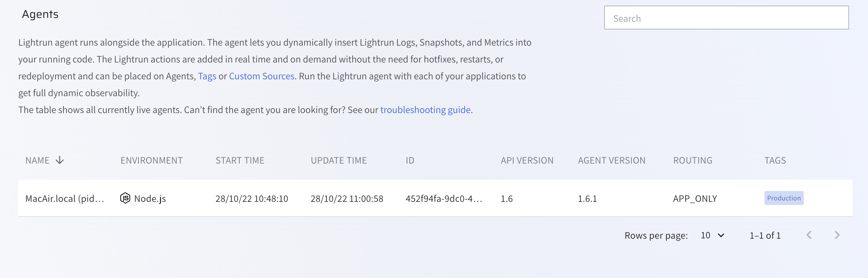Go to the next page arrow

[x=837, y=235]
